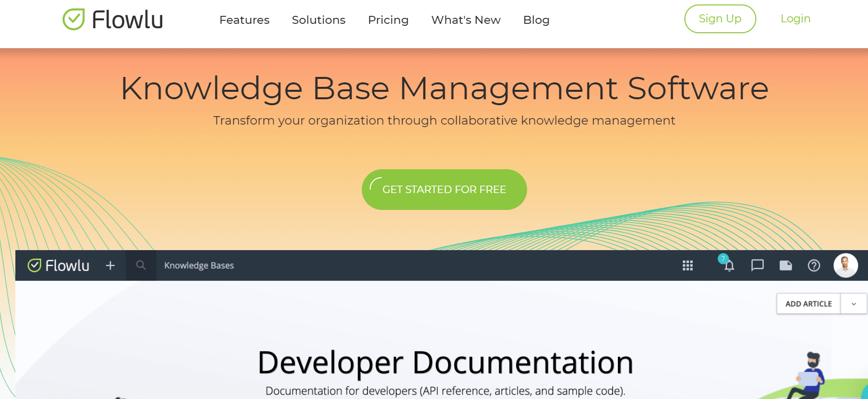This screenshot has height=399, width=868.
Task: Visit the Blog link
Action: pyautogui.click(x=536, y=20)
